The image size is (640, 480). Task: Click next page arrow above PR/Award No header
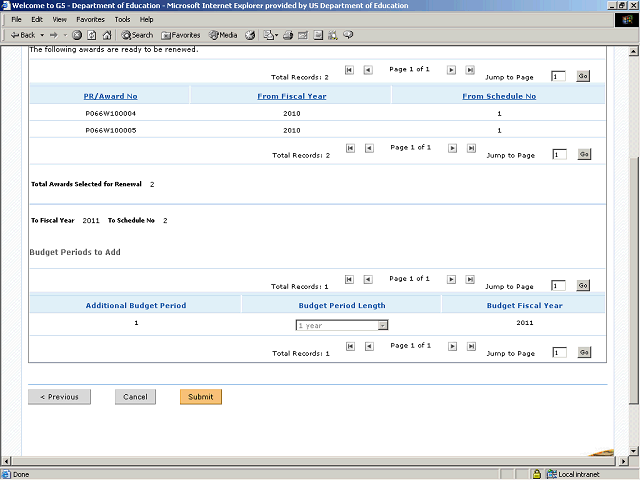(x=452, y=70)
